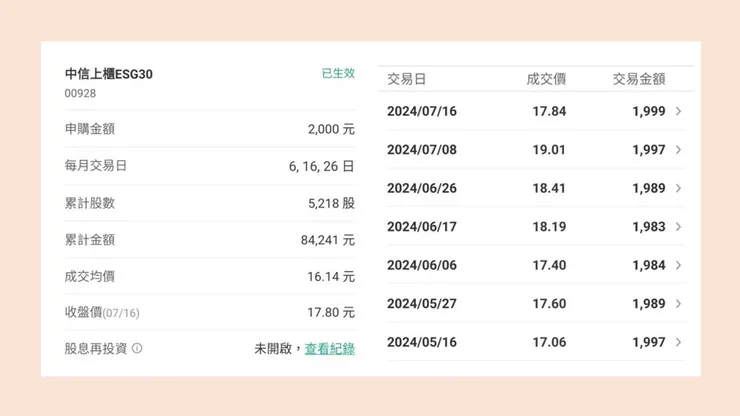Image resolution: width=740 pixels, height=416 pixels.
Task: Click the value 16.14 元
Action: tap(331, 277)
